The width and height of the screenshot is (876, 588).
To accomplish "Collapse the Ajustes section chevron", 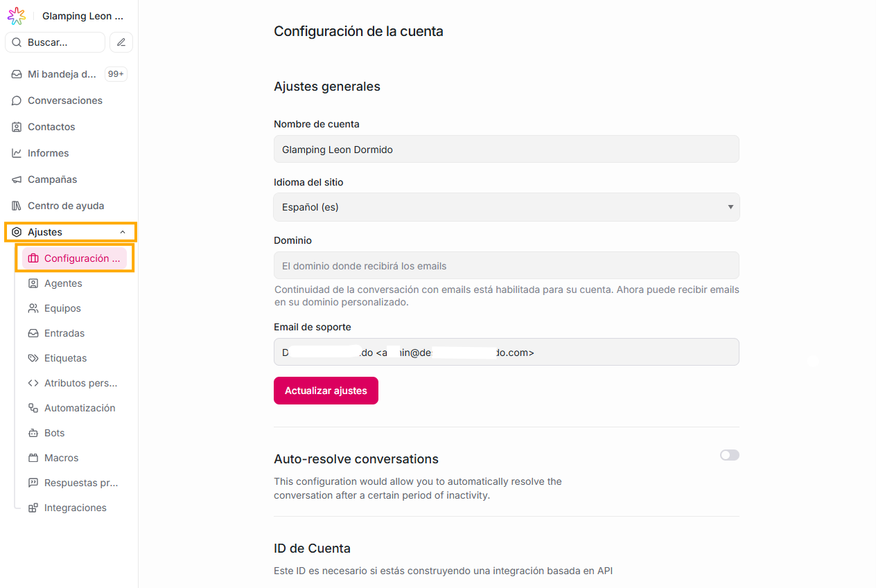I will 123,232.
